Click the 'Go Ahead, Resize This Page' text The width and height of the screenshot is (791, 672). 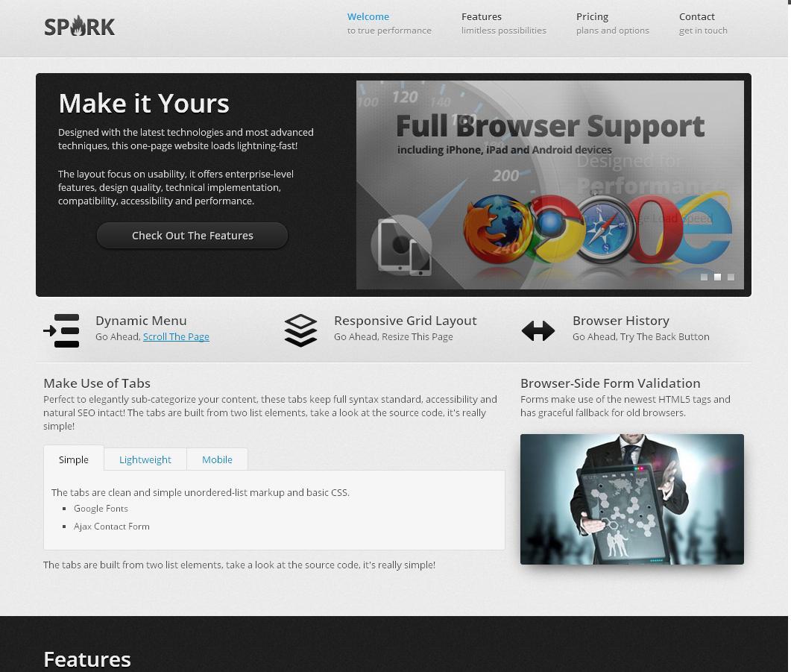click(394, 336)
